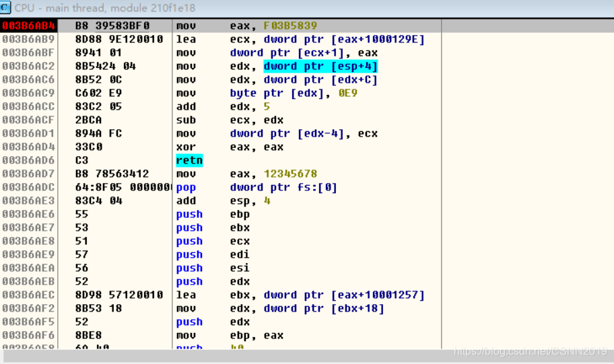
Task: Select address 003B6AEB
Action: pyautogui.click(x=28, y=282)
